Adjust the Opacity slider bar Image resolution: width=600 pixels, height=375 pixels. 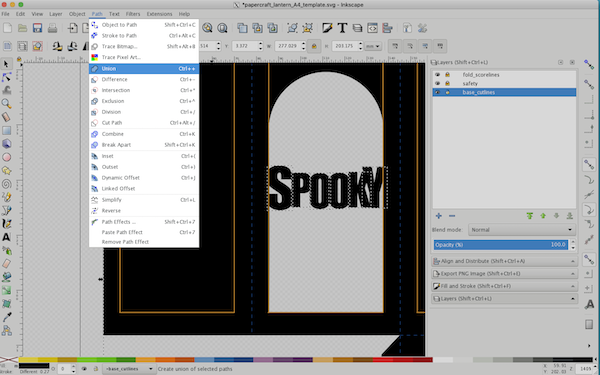click(501, 245)
